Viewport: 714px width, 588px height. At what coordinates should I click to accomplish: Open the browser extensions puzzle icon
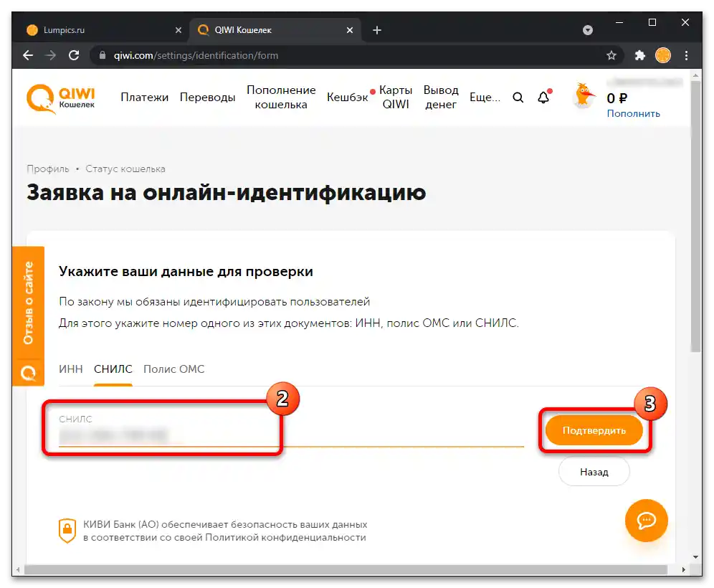tap(639, 55)
